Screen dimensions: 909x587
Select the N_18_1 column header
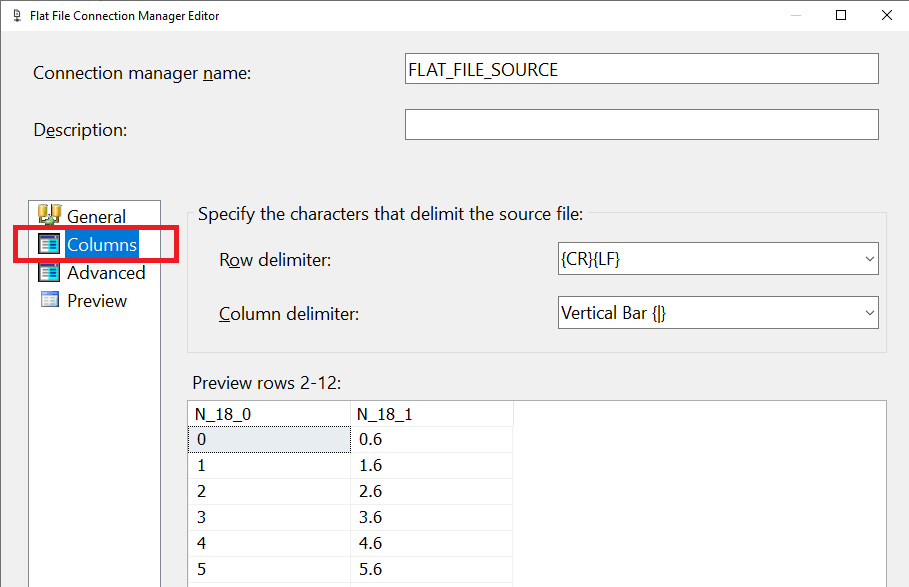[432, 414]
